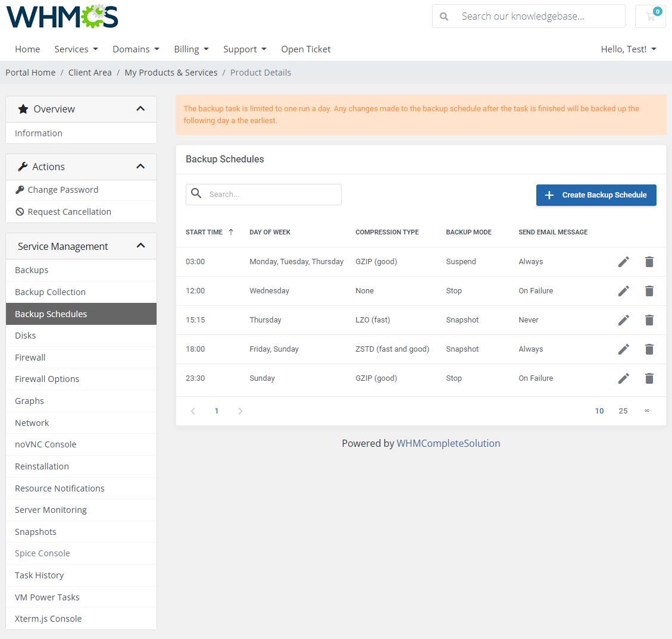Click the search magnifier in Backup Schedules panel
672x639 pixels.
click(197, 194)
